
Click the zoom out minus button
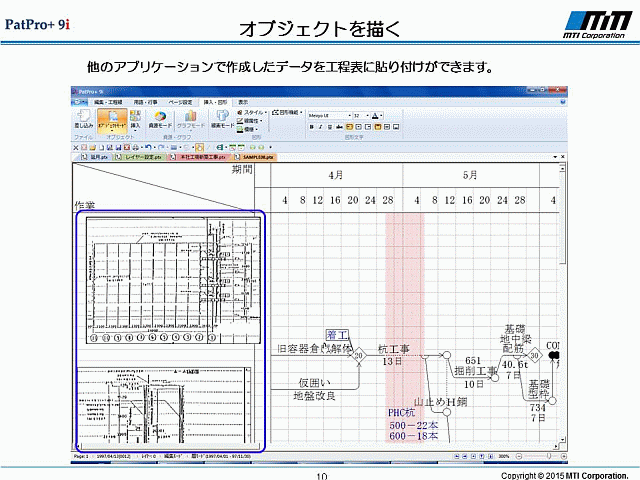pyautogui.click(x=519, y=456)
